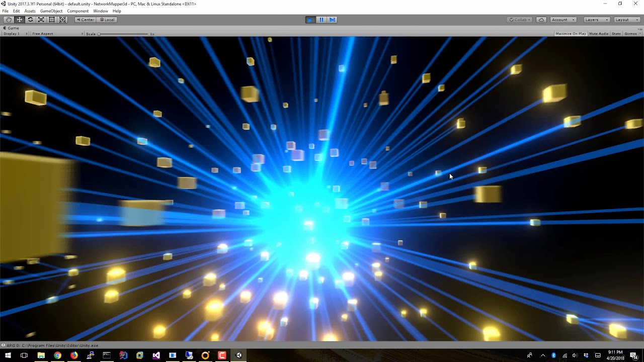This screenshot has height=362, width=644.
Task: Open Unity cloud services button
Action: click(541, 20)
